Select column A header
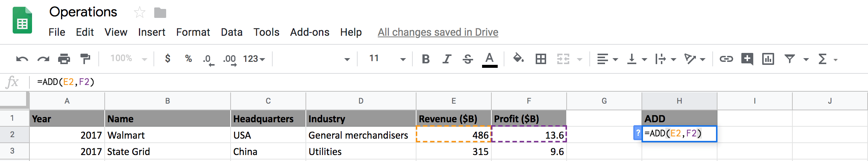868x161 pixels. point(67,101)
